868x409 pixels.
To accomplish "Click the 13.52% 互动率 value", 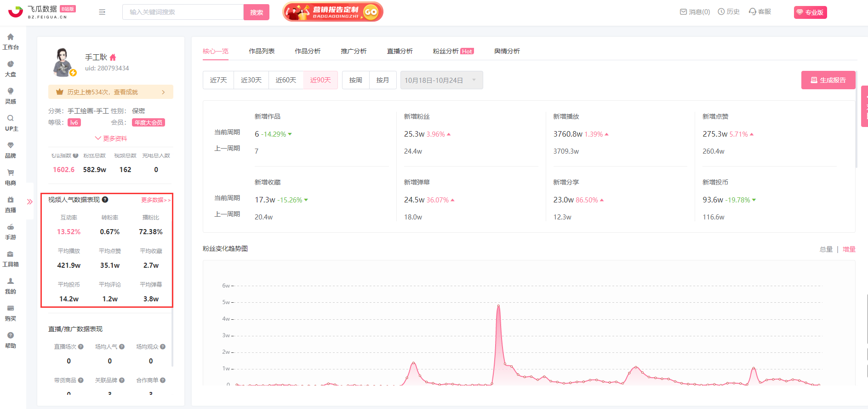I will (69, 232).
